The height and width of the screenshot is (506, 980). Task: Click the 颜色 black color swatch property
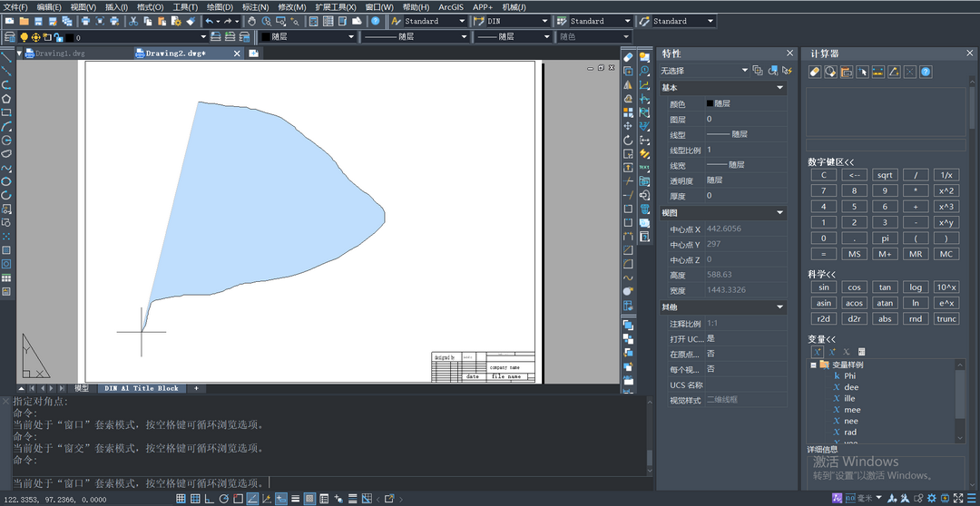point(710,103)
